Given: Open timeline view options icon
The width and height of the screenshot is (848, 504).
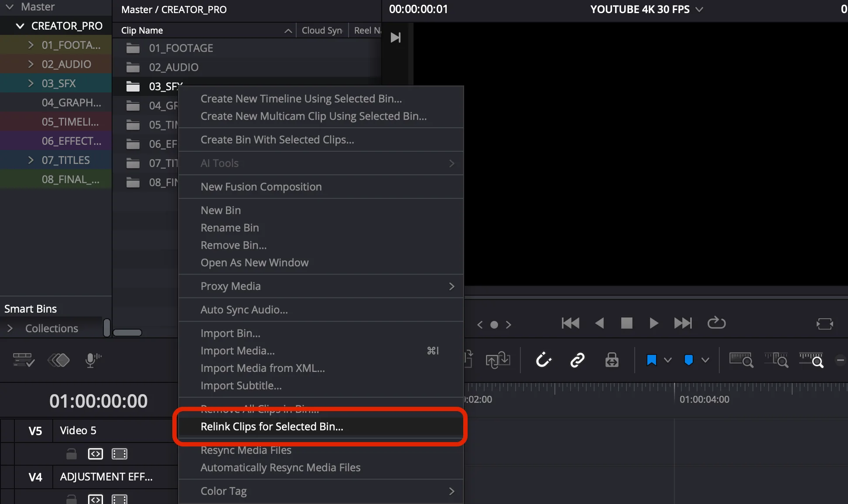Looking at the screenshot, I should (x=24, y=360).
